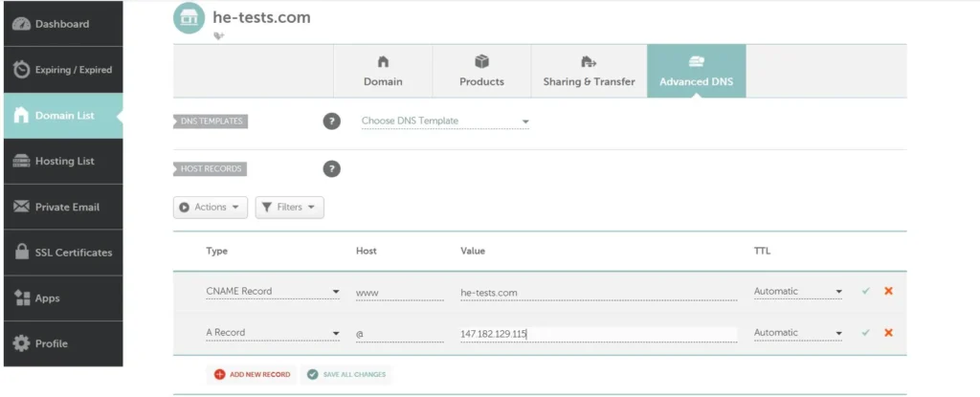Switch to the Products tab

[x=482, y=72]
